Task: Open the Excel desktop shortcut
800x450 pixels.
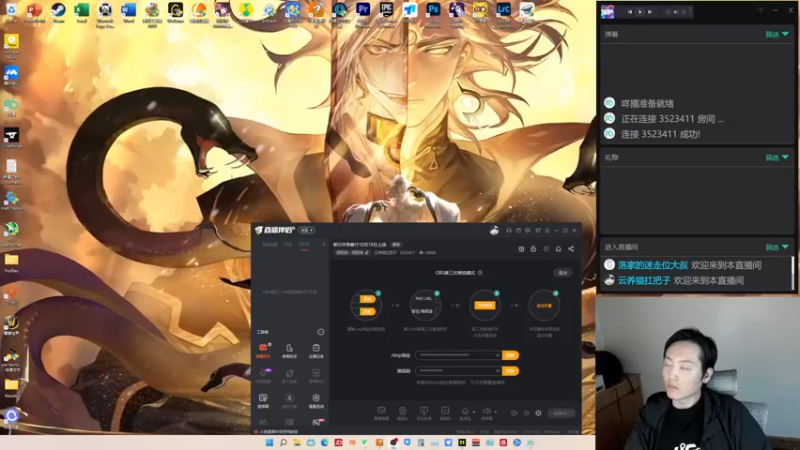Action: tap(82, 11)
